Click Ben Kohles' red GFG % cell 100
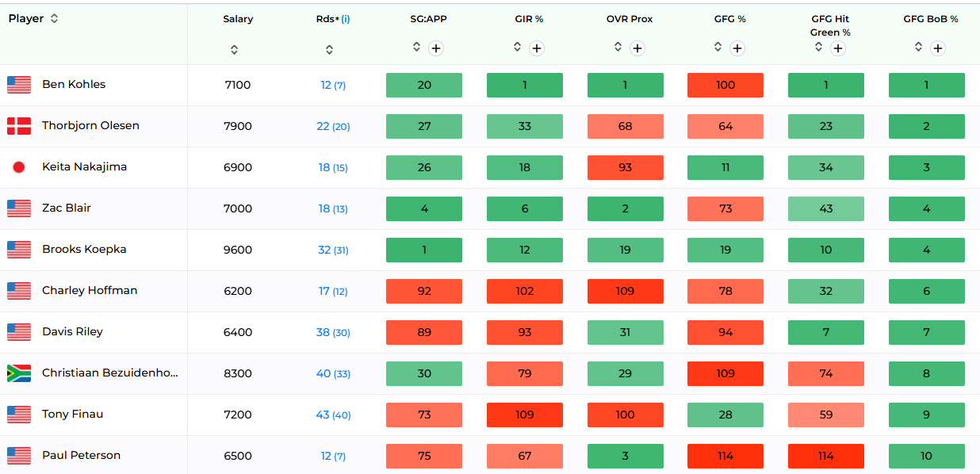The width and height of the screenshot is (980, 474). [x=725, y=85]
